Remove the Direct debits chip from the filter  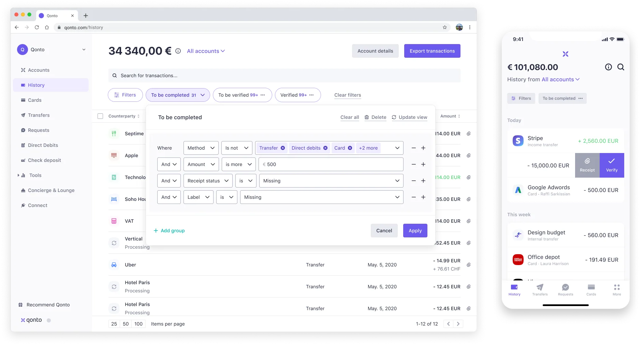(x=325, y=148)
